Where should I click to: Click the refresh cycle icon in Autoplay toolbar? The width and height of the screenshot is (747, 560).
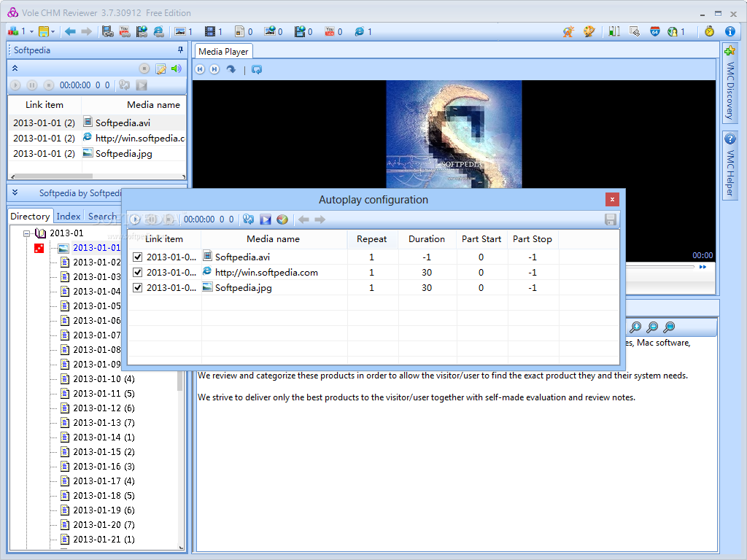click(x=248, y=219)
